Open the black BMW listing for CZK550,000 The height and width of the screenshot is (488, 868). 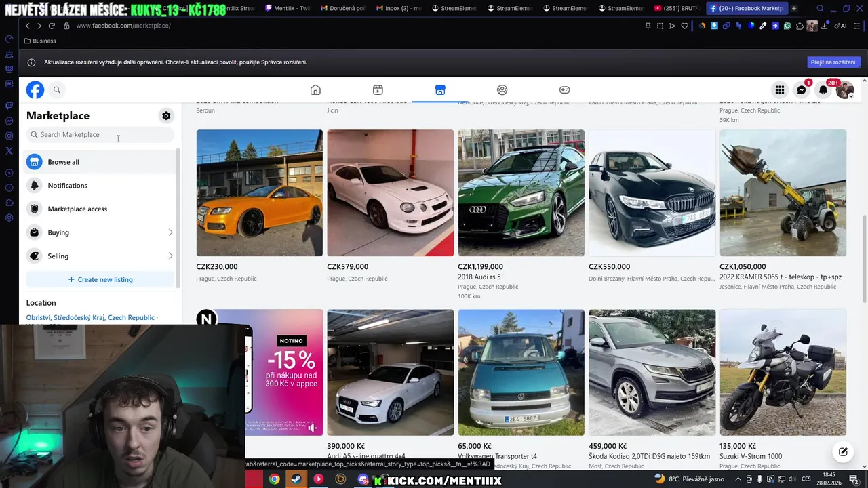tap(652, 193)
